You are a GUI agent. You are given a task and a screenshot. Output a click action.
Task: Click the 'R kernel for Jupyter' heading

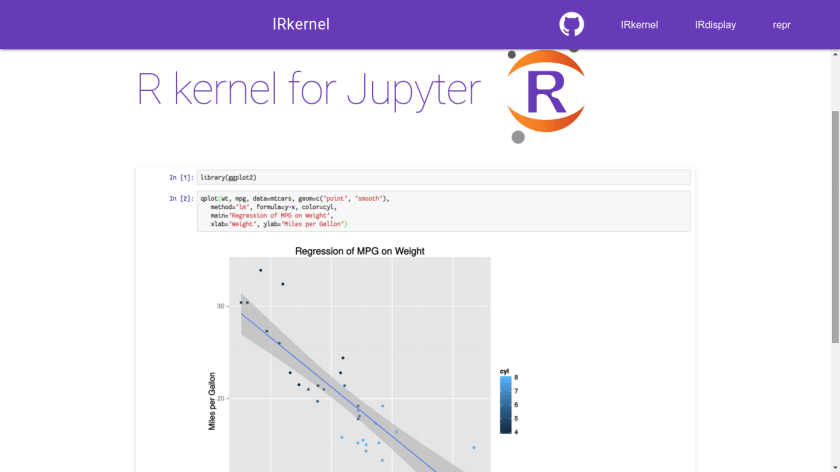point(309,89)
